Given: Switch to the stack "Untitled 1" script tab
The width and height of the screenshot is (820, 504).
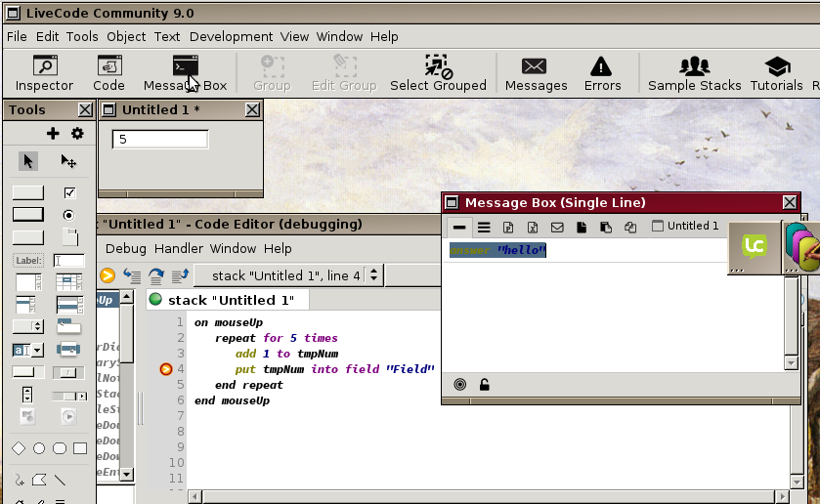Looking at the screenshot, I should click(228, 300).
